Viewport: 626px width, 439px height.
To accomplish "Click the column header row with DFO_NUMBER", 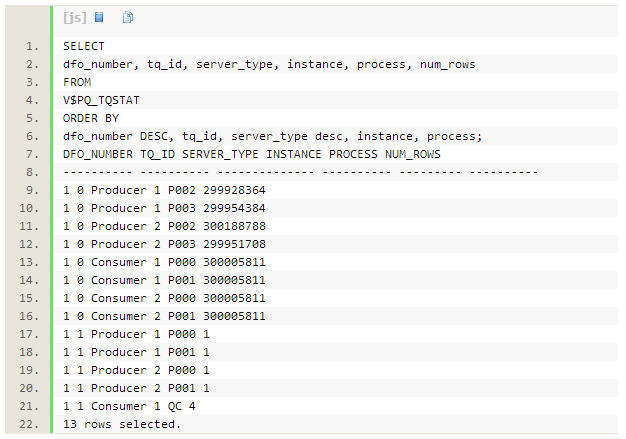I will click(x=251, y=154).
